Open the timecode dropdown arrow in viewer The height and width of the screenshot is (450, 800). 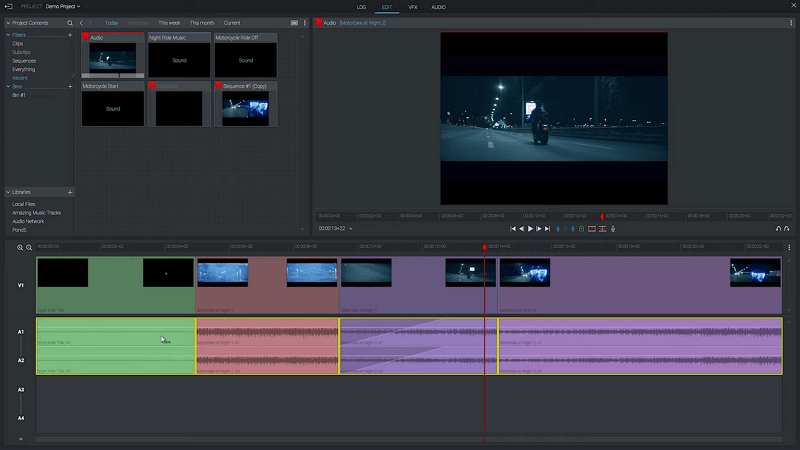pos(351,229)
